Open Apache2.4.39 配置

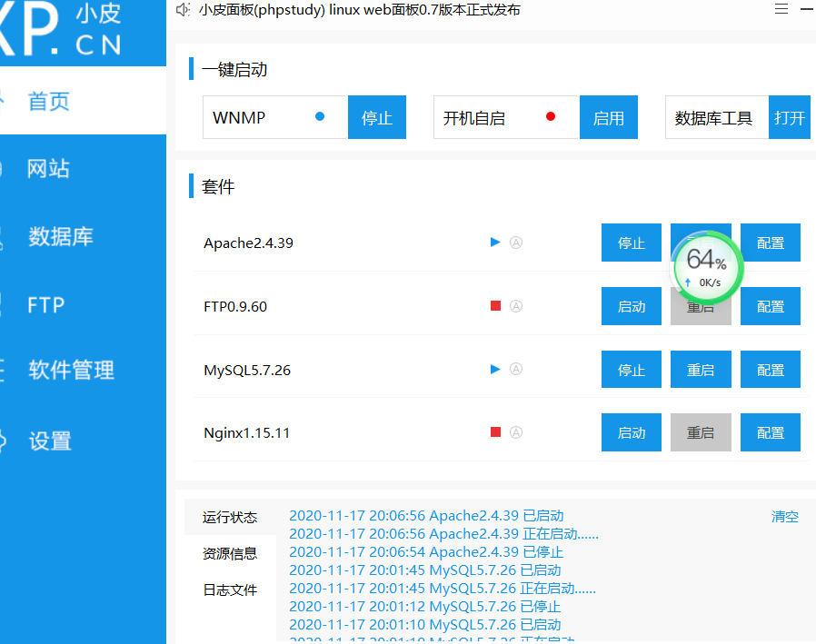(x=771, y=243)
